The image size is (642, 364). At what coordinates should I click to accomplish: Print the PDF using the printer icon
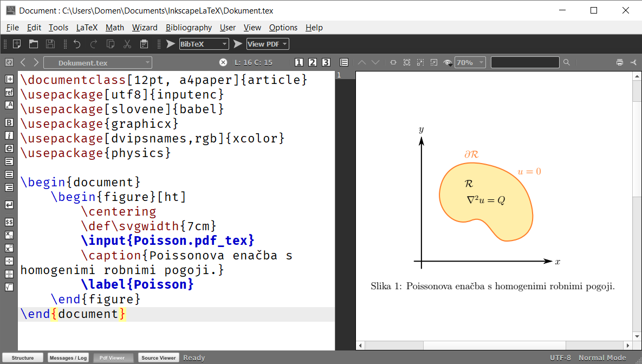click(619, 62)
